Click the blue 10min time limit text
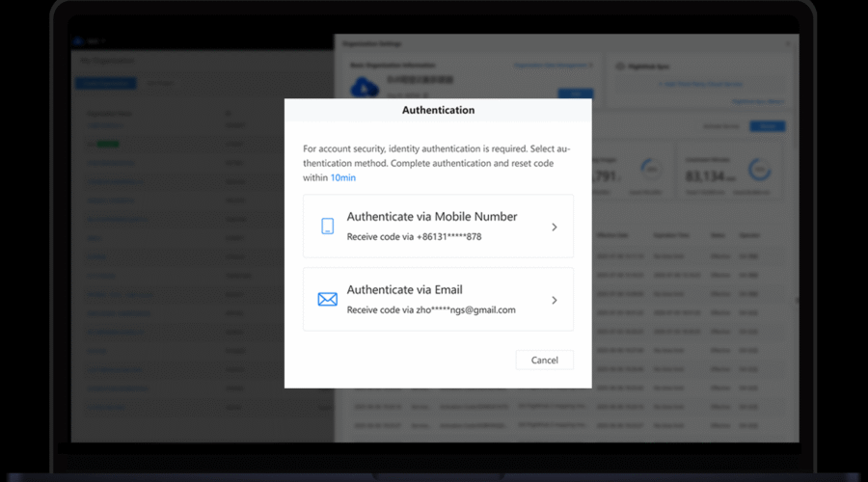Screen dimensions: 868x482 [343, 178]
